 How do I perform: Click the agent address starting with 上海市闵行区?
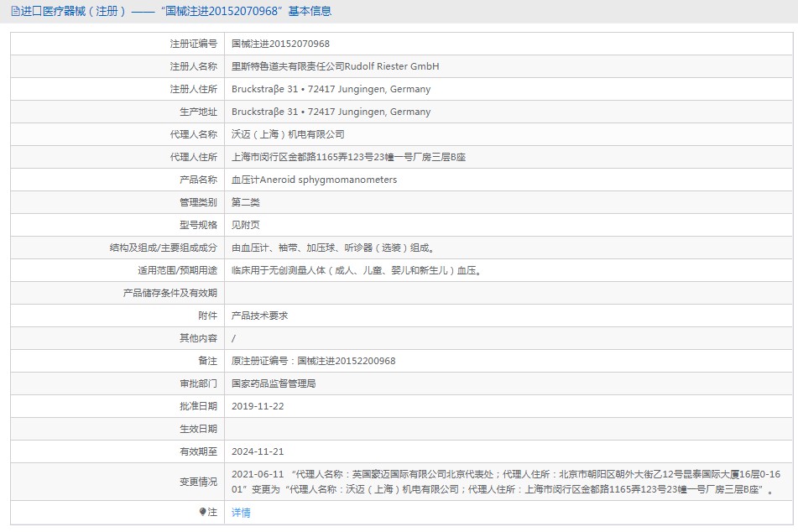[x=348, y=157]
